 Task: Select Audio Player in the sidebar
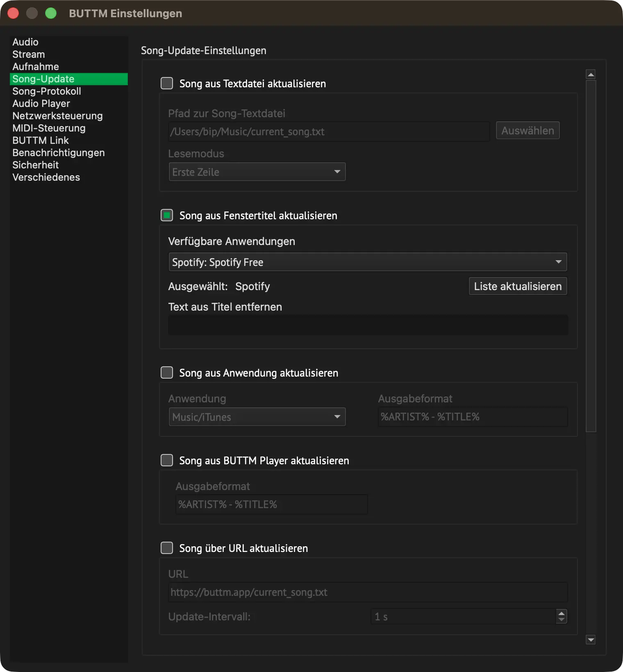click(68, 104)
